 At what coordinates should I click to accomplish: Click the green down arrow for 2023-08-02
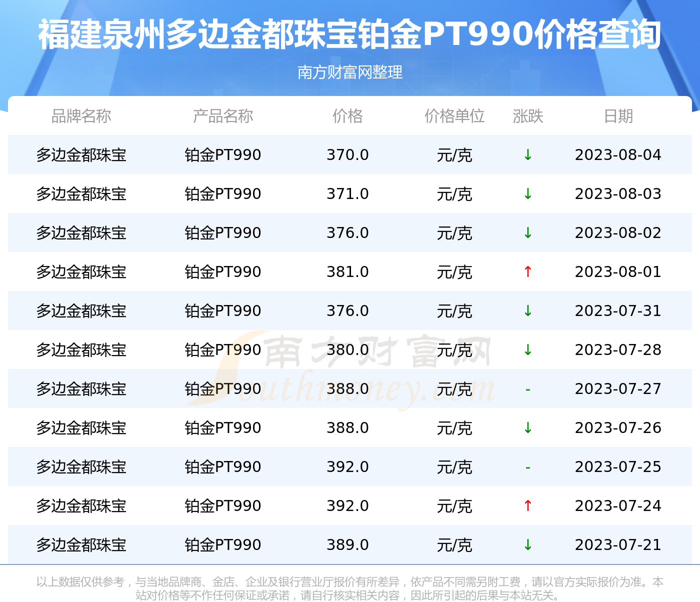[528, 233]
